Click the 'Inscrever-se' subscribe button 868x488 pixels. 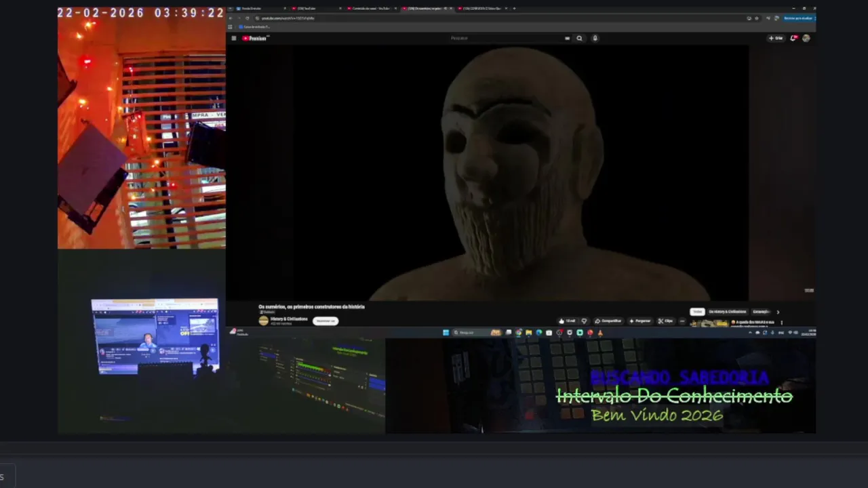click(x=325, y=321)
